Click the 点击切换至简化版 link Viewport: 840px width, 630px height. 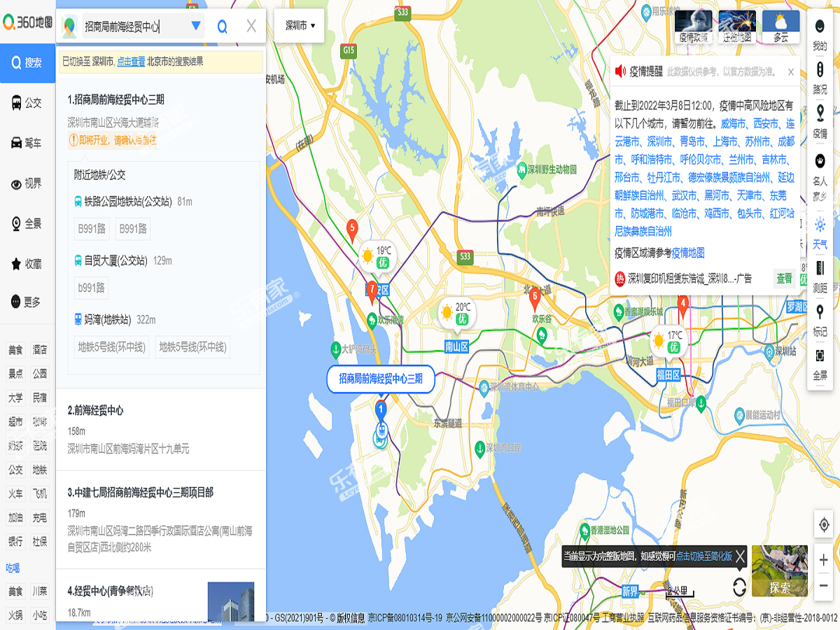703,556
